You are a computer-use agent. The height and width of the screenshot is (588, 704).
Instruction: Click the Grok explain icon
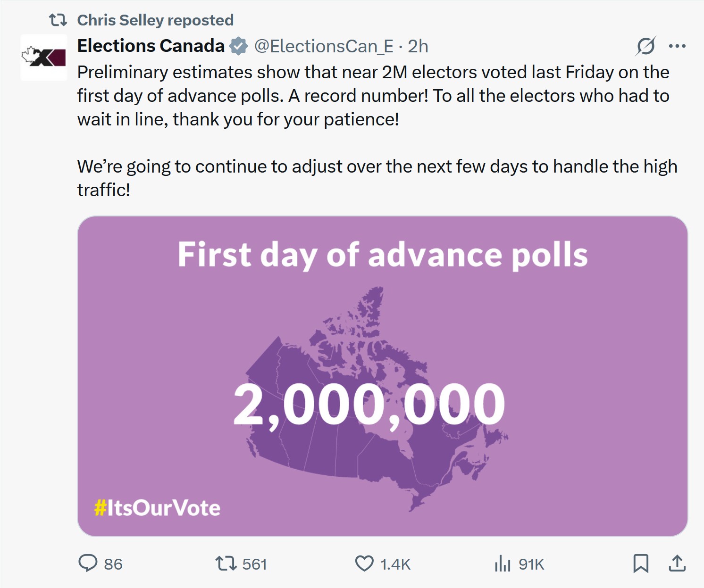pyautogui.click(x=645, y=46)
